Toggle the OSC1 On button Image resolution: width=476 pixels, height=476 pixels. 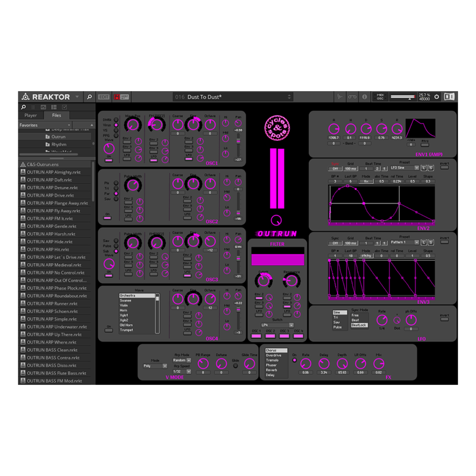click(109, 160)
